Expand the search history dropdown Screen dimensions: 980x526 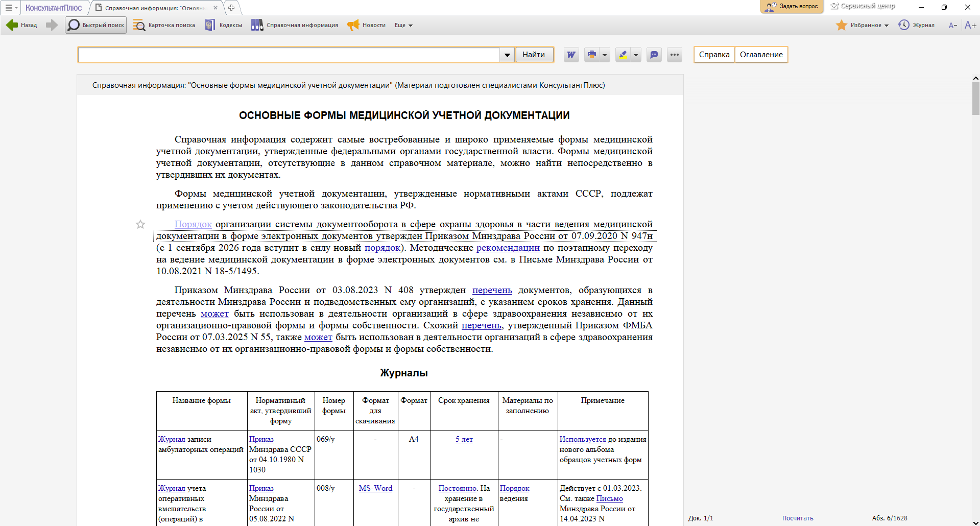click(507, 55)
